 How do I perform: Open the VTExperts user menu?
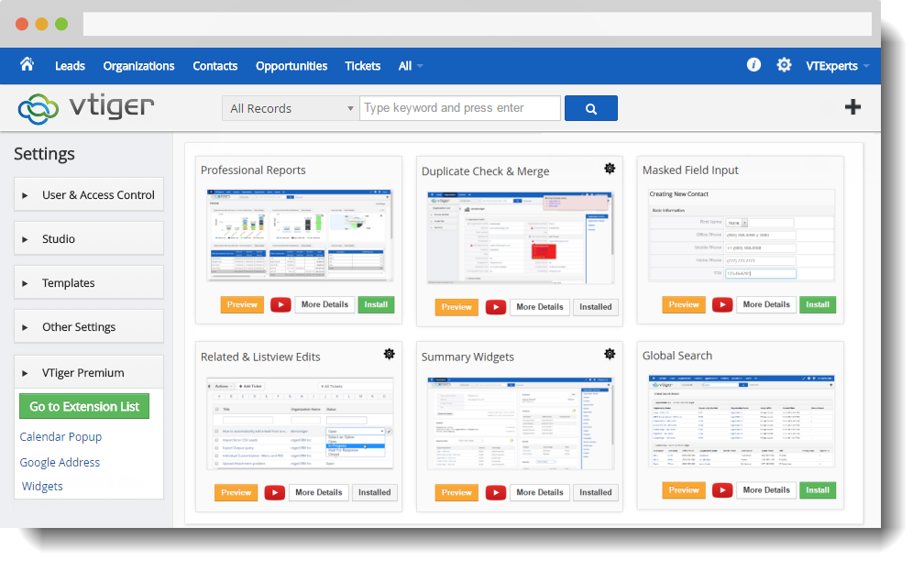point(838,66)
